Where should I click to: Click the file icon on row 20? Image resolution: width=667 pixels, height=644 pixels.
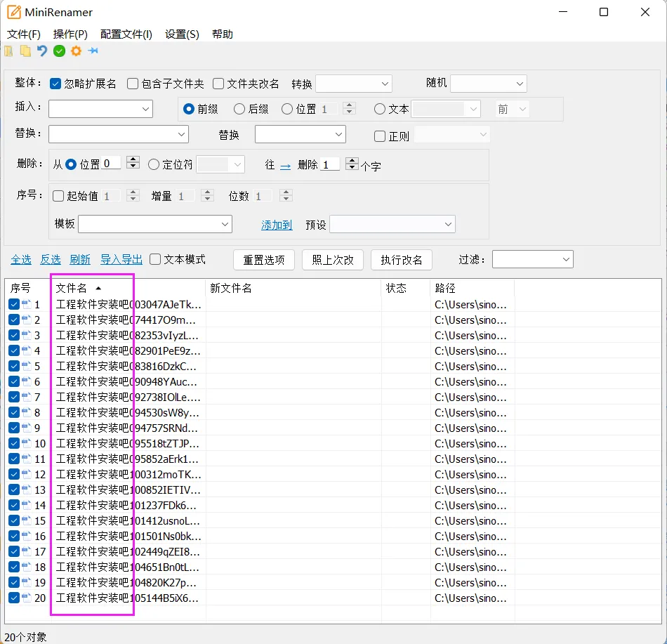tap(27, 598)
